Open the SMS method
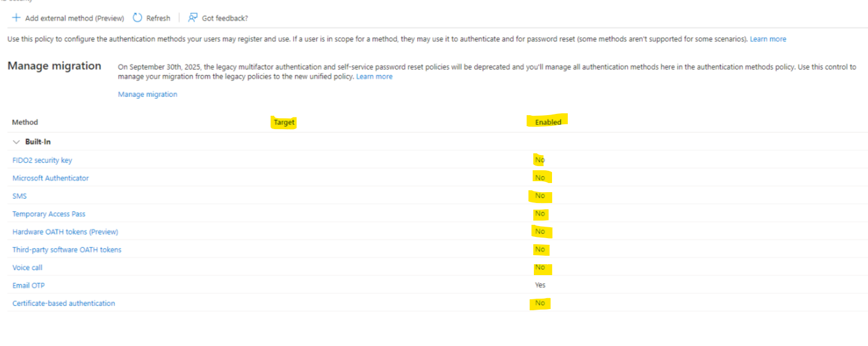This screenshot has height=346, width=868. (19, 196)
